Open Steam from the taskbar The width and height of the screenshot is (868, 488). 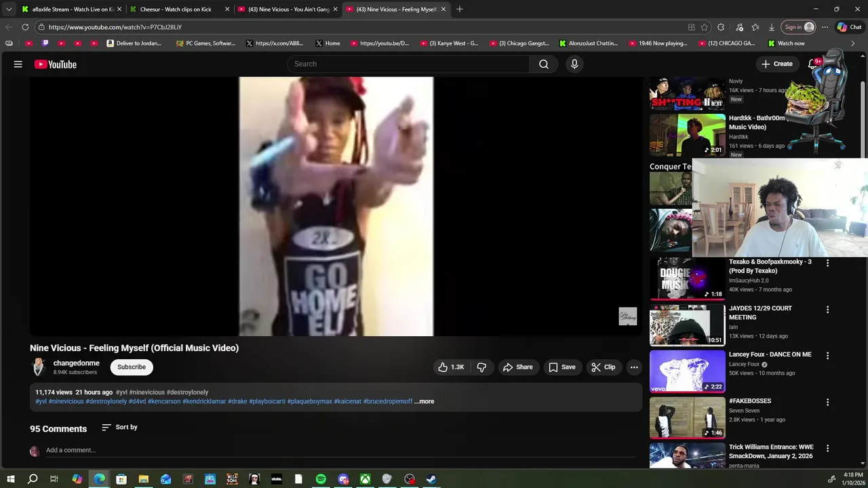[431, 479]
